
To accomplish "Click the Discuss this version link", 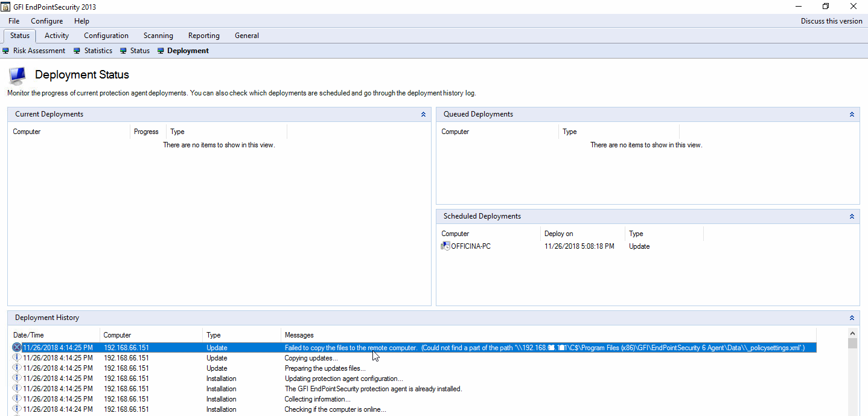I will point(831,21).
